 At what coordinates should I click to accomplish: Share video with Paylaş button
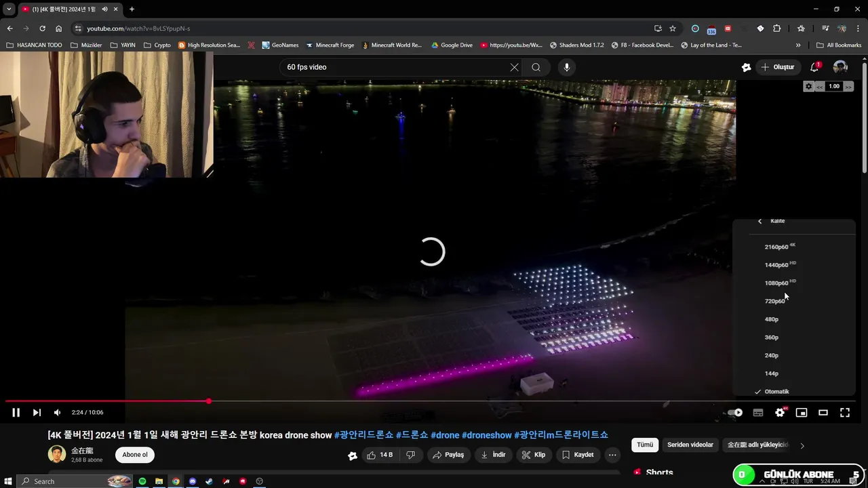[448, 455]
